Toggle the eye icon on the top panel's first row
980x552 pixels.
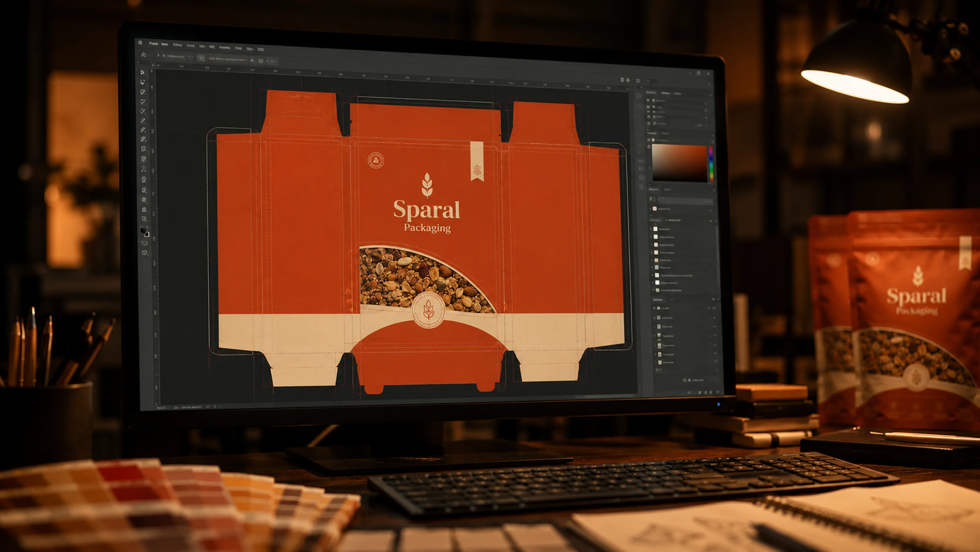(648, 100)
